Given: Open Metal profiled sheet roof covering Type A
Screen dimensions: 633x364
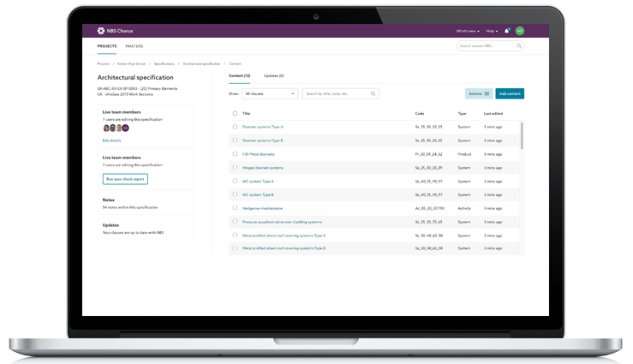Looking at the screenshot, I should pos(284,236).
